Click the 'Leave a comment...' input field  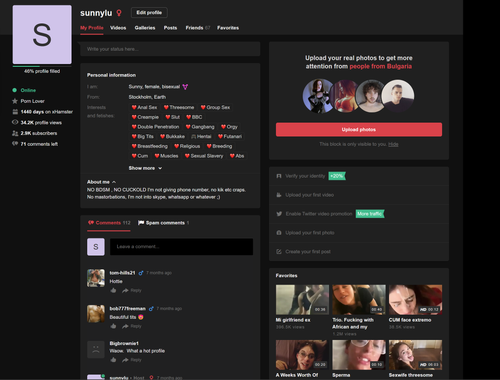click(181, 247)
